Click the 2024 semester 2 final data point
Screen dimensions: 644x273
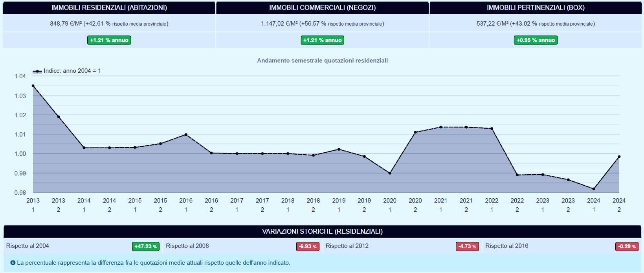(x=619, y=157)
